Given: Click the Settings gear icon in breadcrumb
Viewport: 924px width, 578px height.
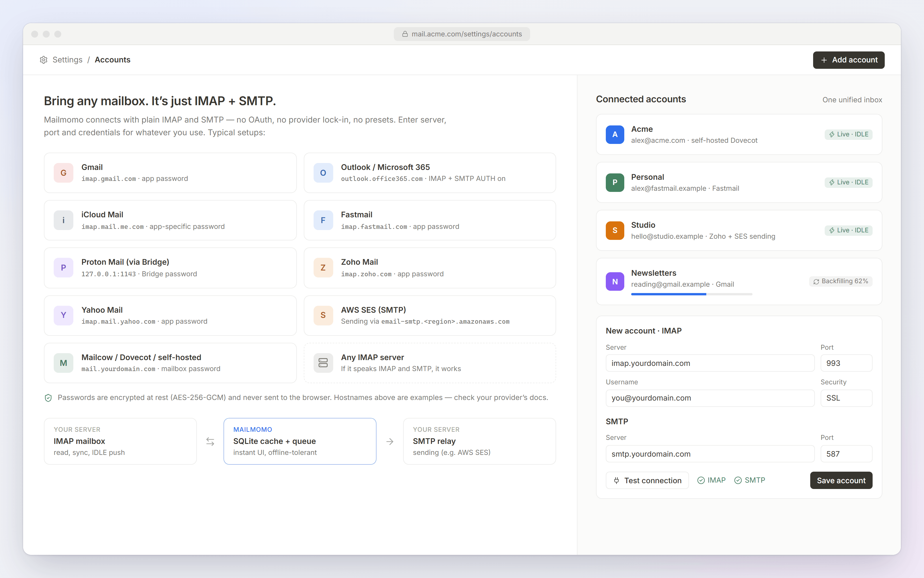Looking at the screenshot, I should pyautogui.click(x=44, y=60).
